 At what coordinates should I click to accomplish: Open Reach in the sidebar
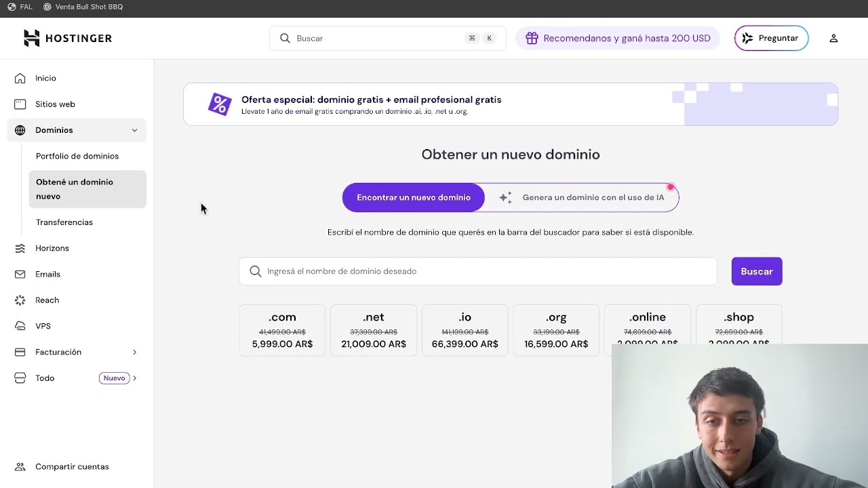coord(77,300)
